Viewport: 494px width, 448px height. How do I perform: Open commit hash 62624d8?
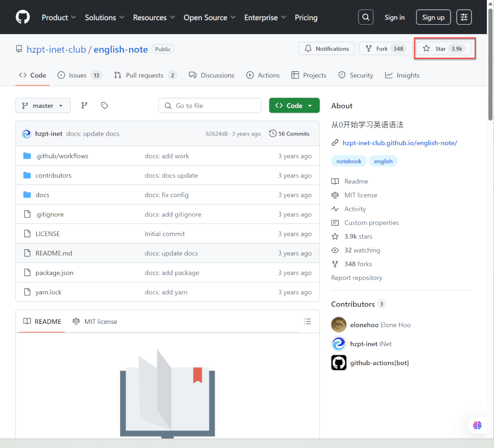[x=217, y=133]
